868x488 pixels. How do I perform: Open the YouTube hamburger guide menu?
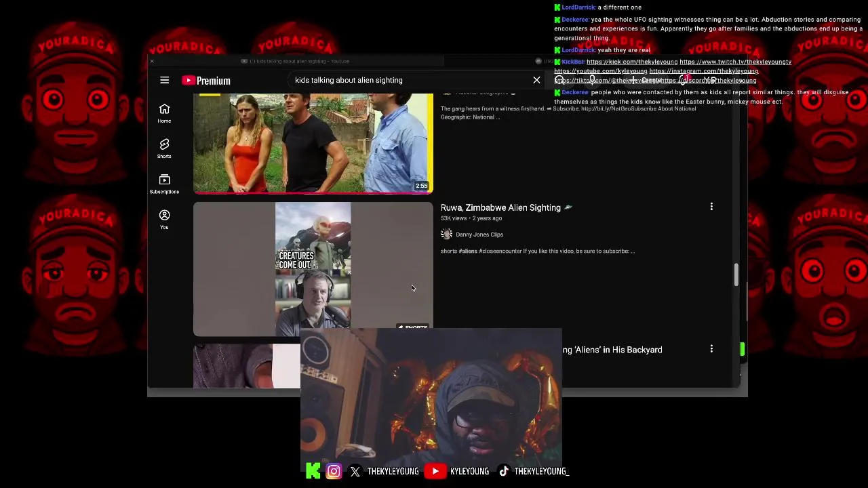[164, 80]
